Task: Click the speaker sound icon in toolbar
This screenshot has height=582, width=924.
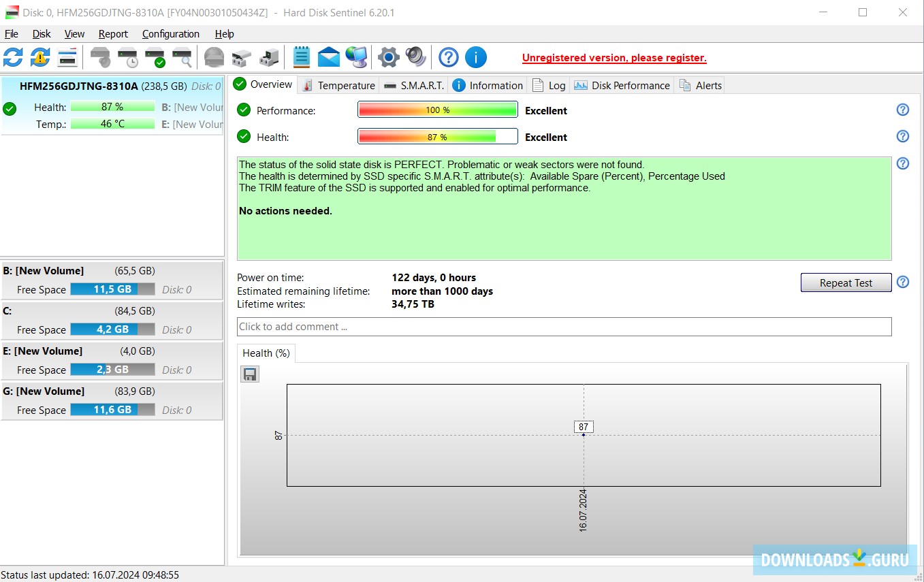Action: tap(415, 57)
